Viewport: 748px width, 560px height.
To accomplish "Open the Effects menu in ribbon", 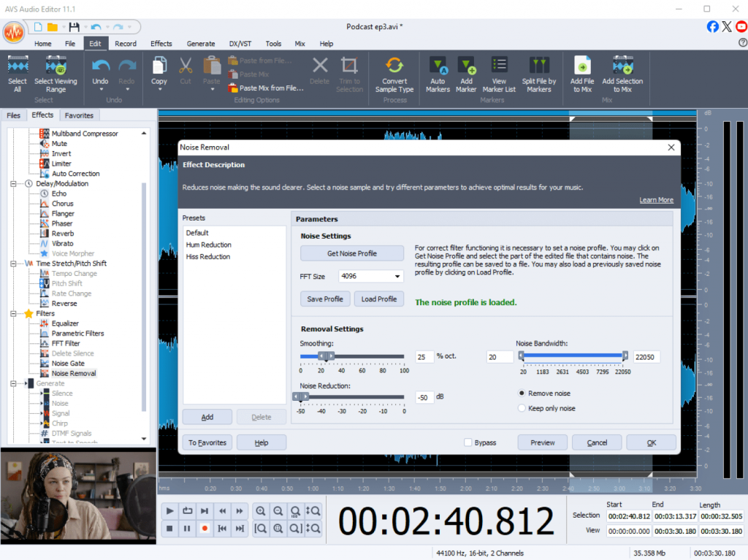I will pyautogui.click(x=161, y=44).
